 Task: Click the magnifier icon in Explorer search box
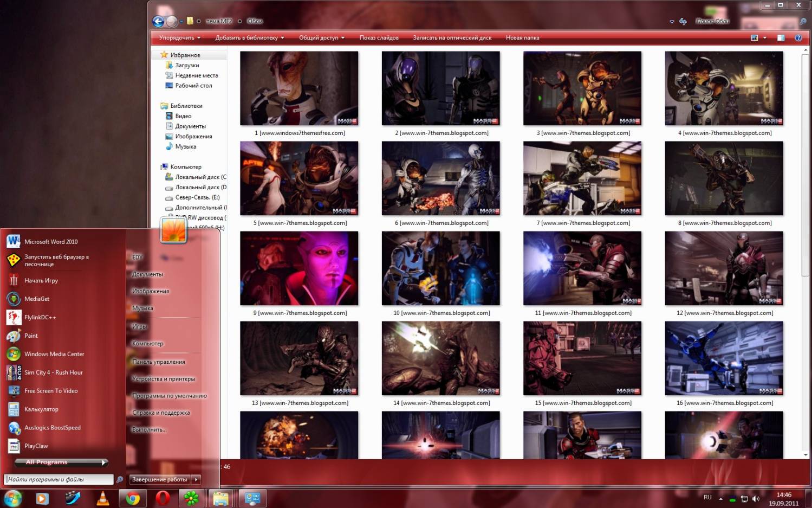(x=803, y=22)
